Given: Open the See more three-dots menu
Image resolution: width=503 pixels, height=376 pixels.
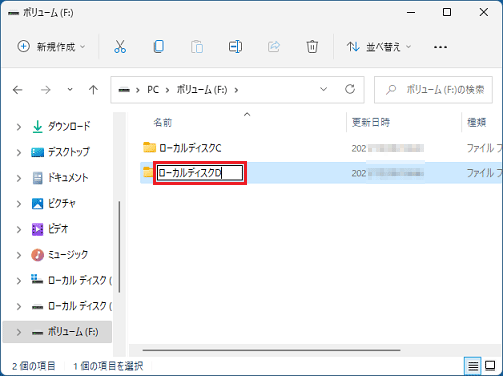Looking at the screenshot, I should point(440,47).
